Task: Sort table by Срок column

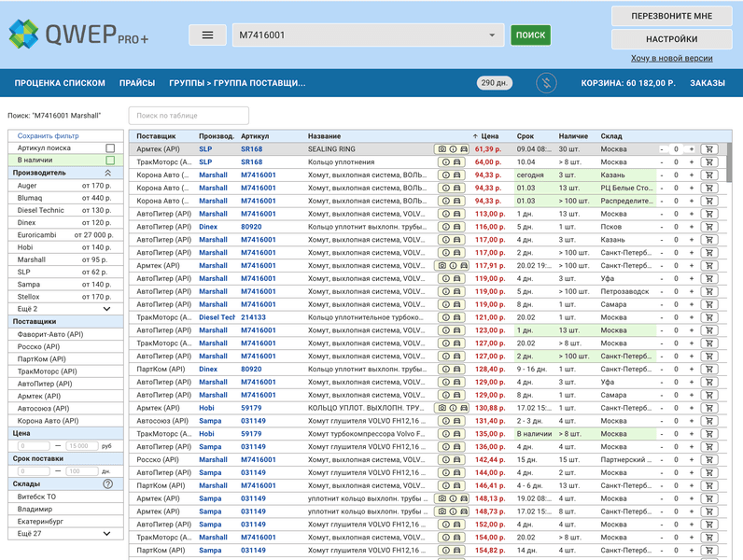Action: [525, 136]
